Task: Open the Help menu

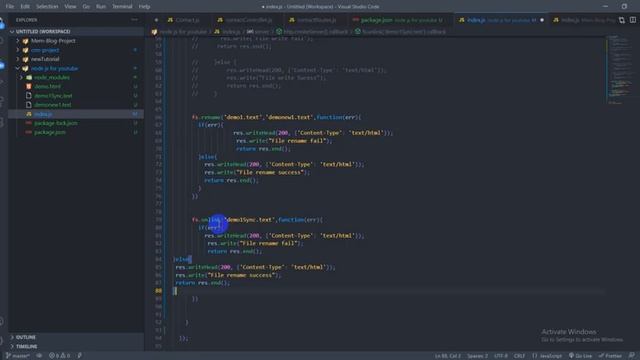Action: pyautogui.click(x=144, y=7)
